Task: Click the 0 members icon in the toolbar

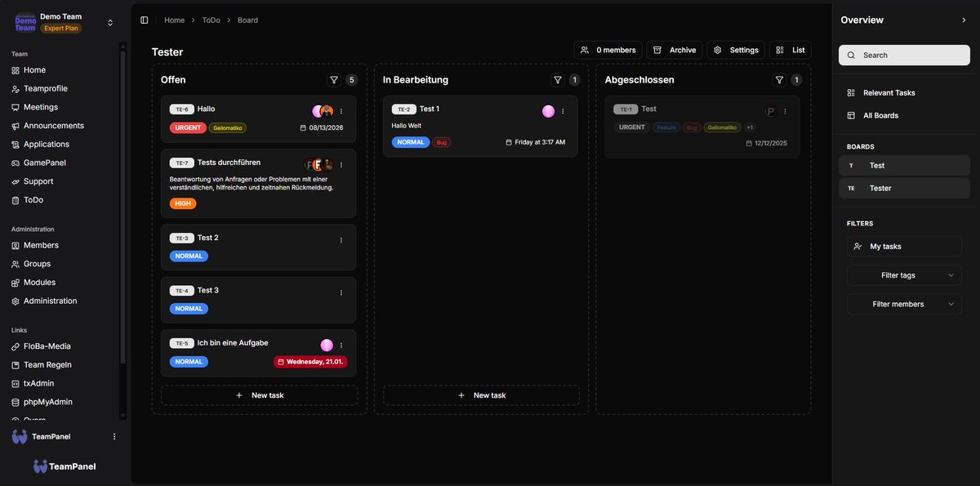Action: coord(583,49)
